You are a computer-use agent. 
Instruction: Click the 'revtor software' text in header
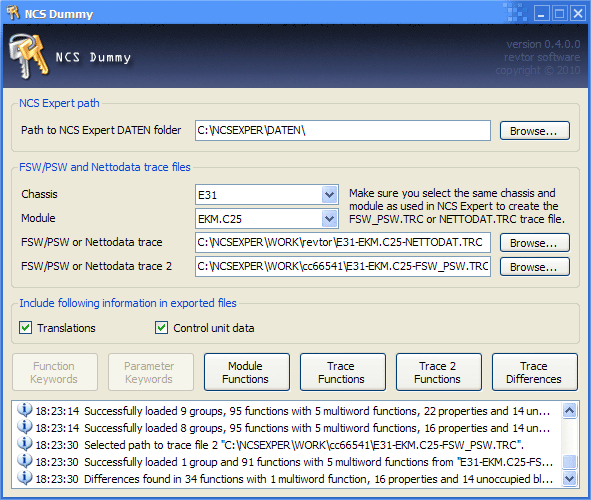[542, 57]
